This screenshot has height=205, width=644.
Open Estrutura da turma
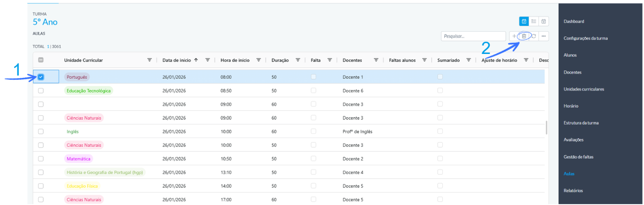click(x=581, y=123)
